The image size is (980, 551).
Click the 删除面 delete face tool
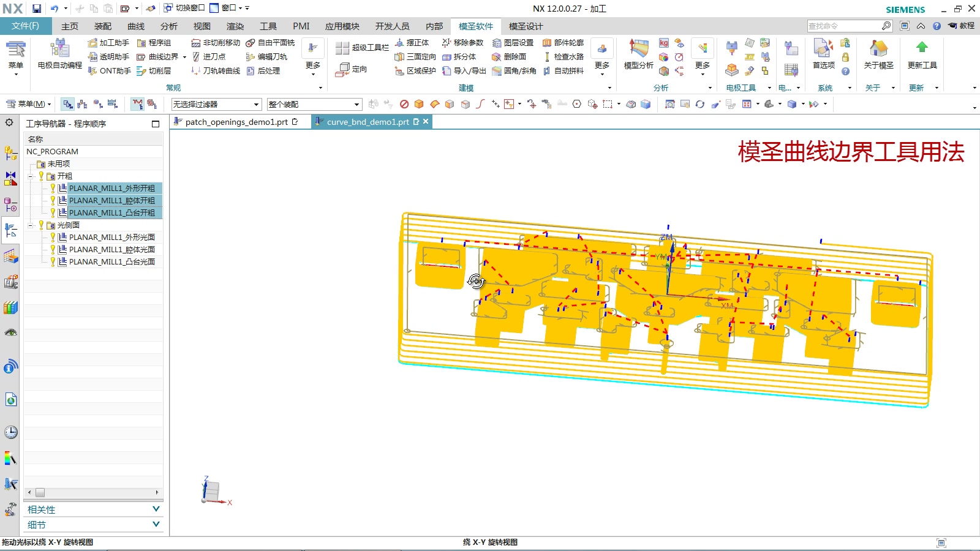pos(509,57)
